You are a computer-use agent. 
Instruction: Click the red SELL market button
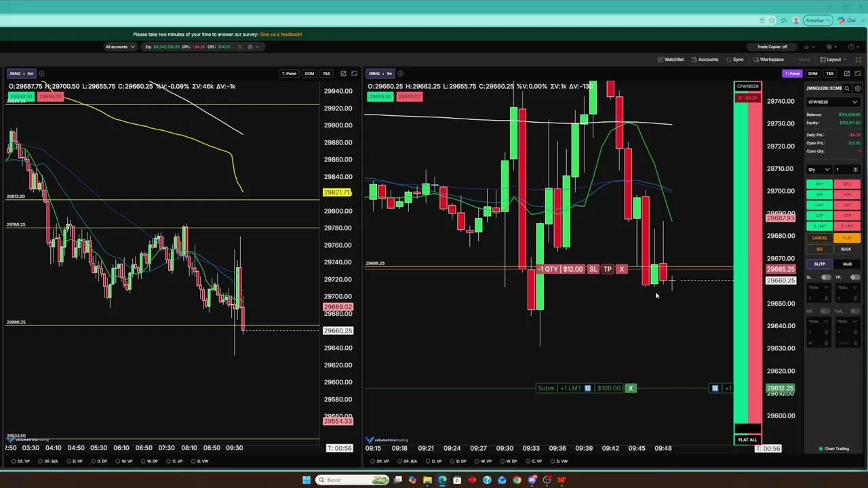click(847, 184)
